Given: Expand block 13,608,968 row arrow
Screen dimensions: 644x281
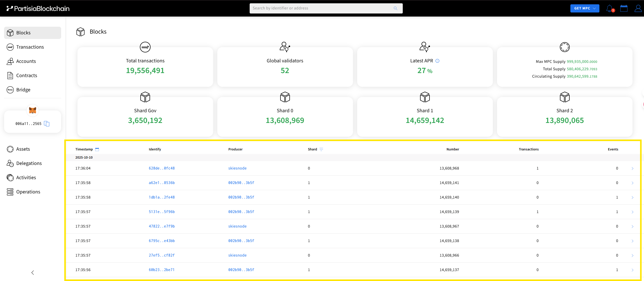Looking at the screenshot, I should click(632, 168).
